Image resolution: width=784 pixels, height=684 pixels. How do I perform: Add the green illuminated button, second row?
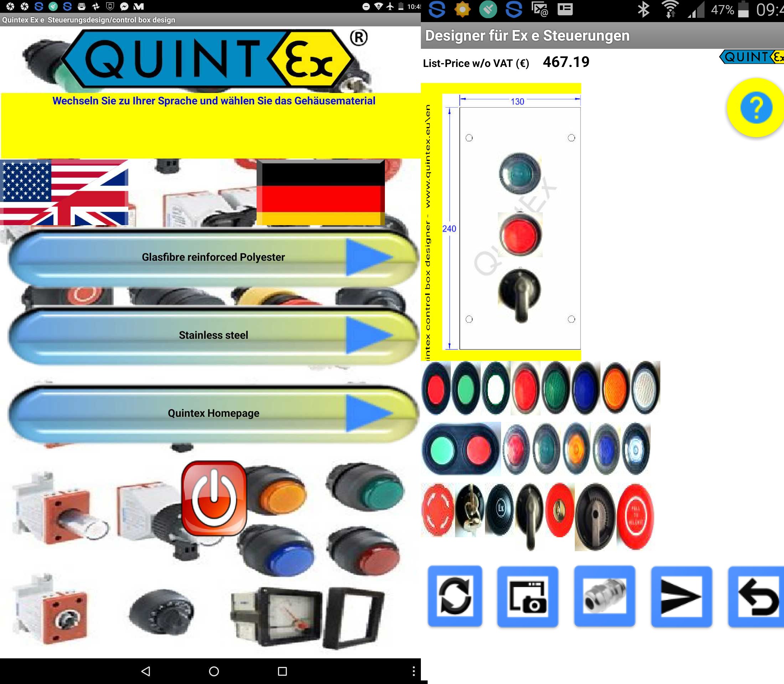(x=546, y=449)
